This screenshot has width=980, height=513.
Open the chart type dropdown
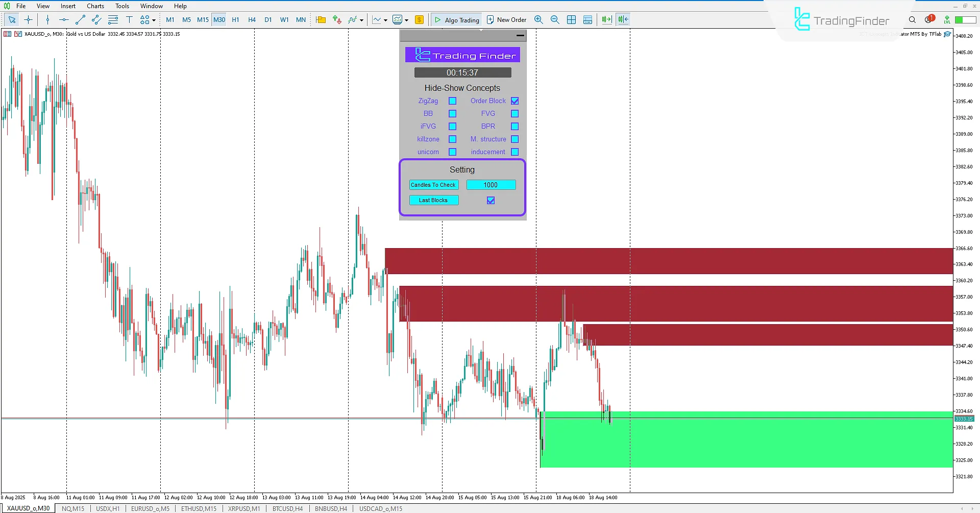point(385,19)
